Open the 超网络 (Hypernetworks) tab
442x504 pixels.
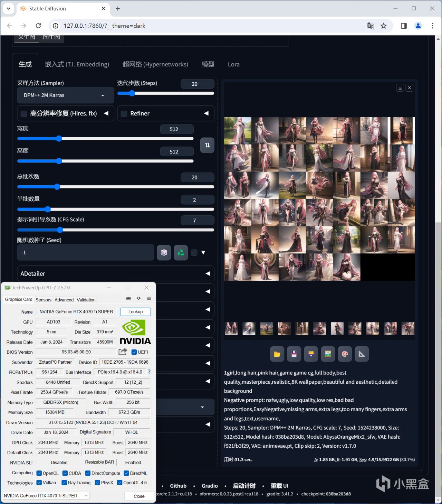155,64
